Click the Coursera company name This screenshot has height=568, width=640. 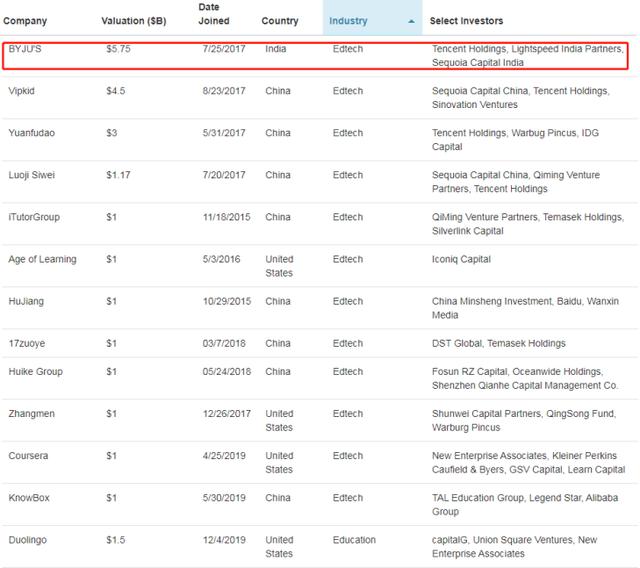point(29,455)
